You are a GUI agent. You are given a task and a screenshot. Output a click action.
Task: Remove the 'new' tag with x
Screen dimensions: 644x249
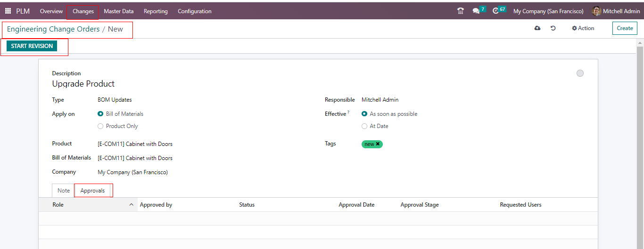coord(378,144)
